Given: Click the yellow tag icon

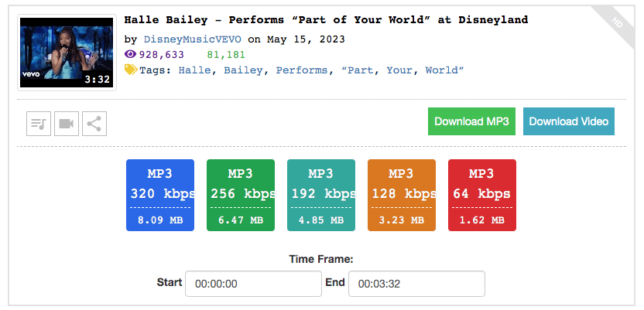Looking at the screenshot, I should 131,70.
